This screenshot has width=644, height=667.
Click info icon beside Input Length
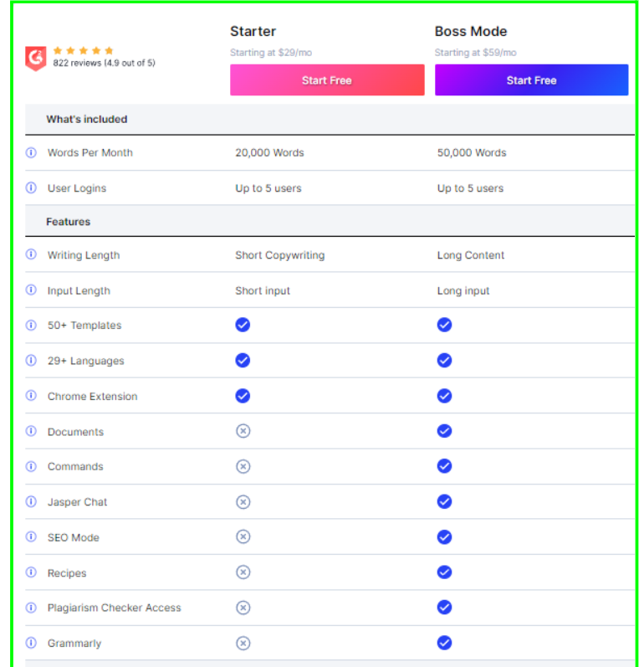[x=31, y=290]
